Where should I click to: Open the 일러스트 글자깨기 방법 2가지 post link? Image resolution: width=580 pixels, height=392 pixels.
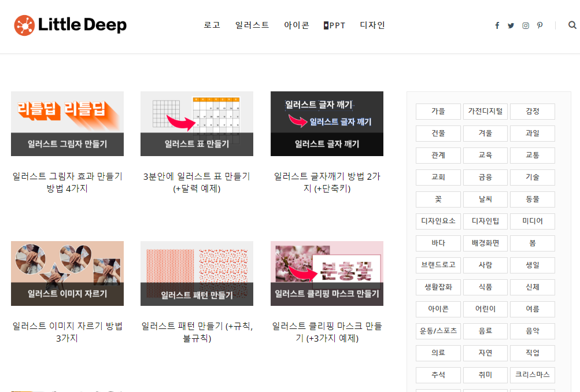327,183
